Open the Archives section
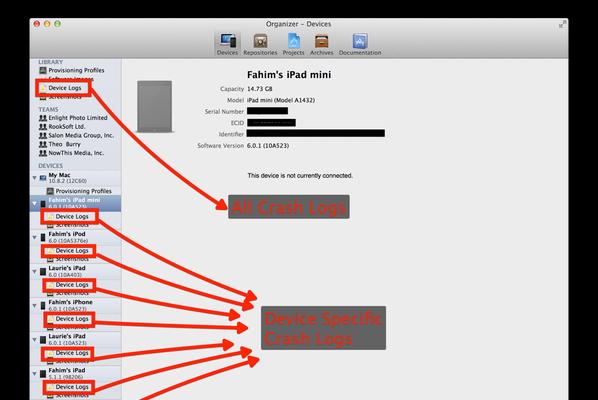The image size is (598, 400). tap(322, 44)
